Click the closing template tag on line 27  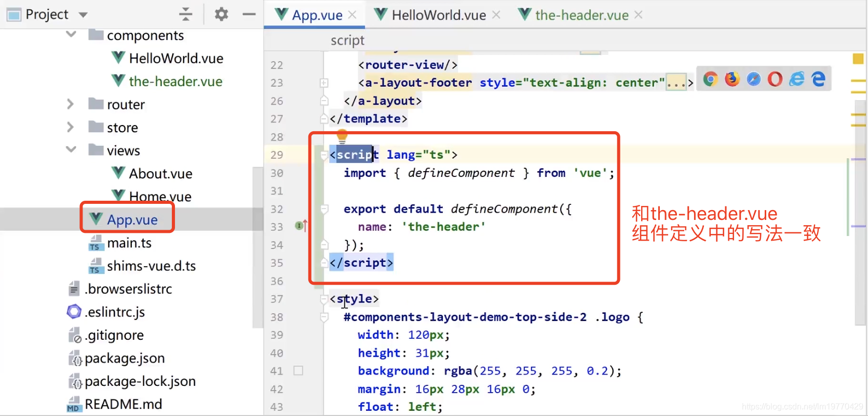(x=368, y=119)
